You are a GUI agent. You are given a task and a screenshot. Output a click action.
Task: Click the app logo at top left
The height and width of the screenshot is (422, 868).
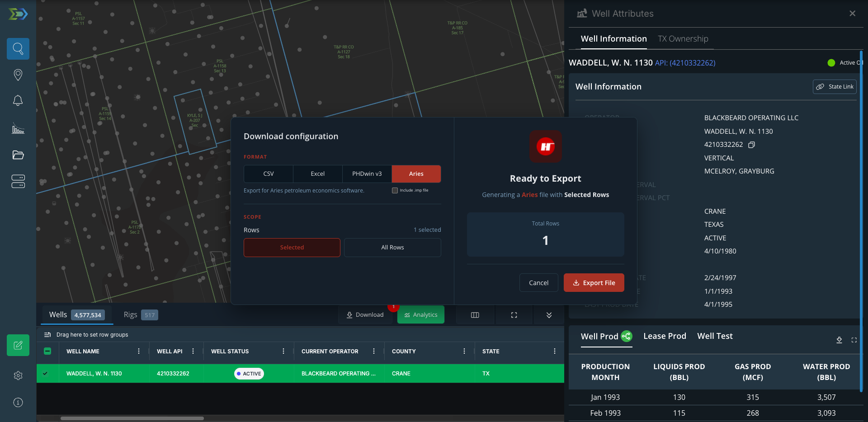point(18,14)
